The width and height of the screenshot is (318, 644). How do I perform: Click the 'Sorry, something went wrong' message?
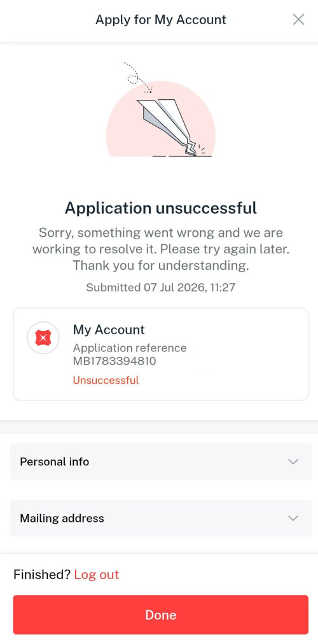(x=161, y=249)
